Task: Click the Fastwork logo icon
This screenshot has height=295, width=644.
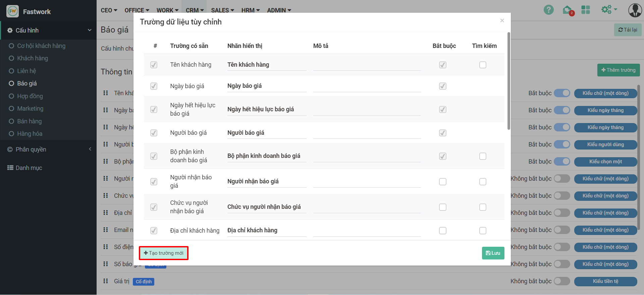Action: pos(13,11)
